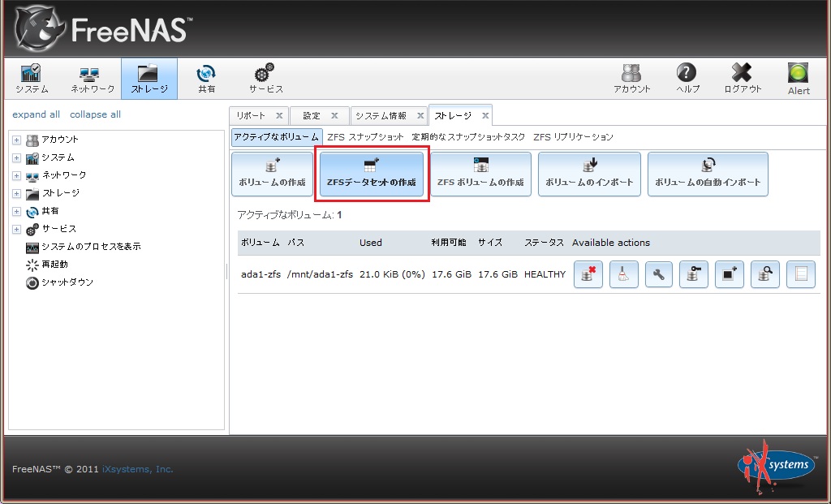The height and width of the screenshot is (504, 831).
Task: Open 共有 in the top toolbar
Action: pos(206,79)
